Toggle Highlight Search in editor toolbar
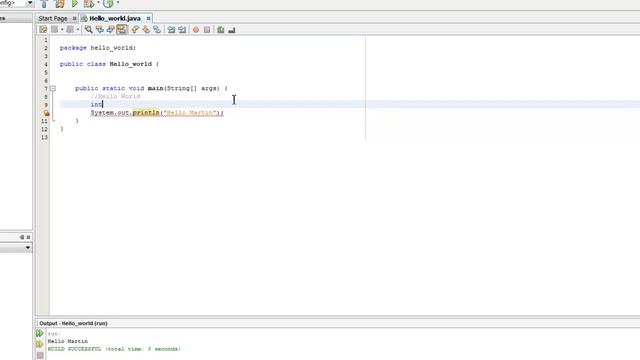The height and width of the screenshot is (360, 640). (122, 29)
